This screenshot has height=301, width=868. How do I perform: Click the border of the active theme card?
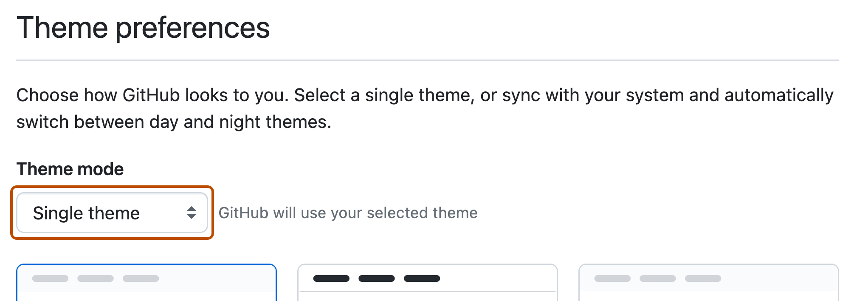click(x=147, y=266)
